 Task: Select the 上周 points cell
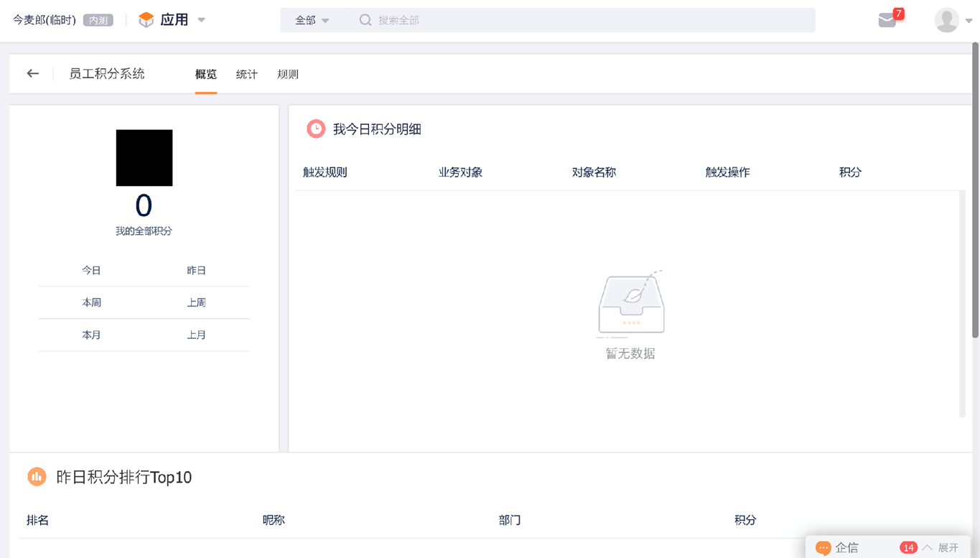pos(197,302)
